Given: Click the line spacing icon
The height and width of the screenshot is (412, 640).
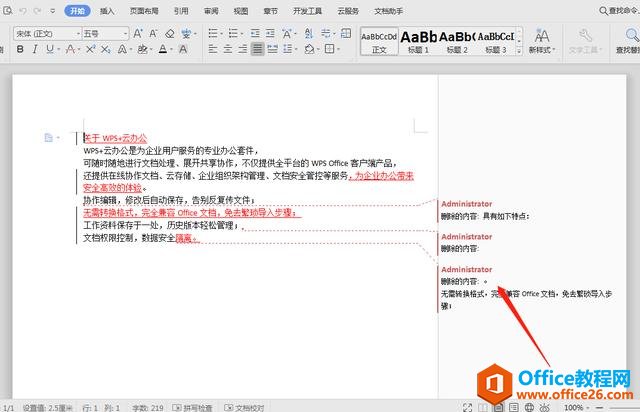Looking at the screenshot, I should pos(288,49).
